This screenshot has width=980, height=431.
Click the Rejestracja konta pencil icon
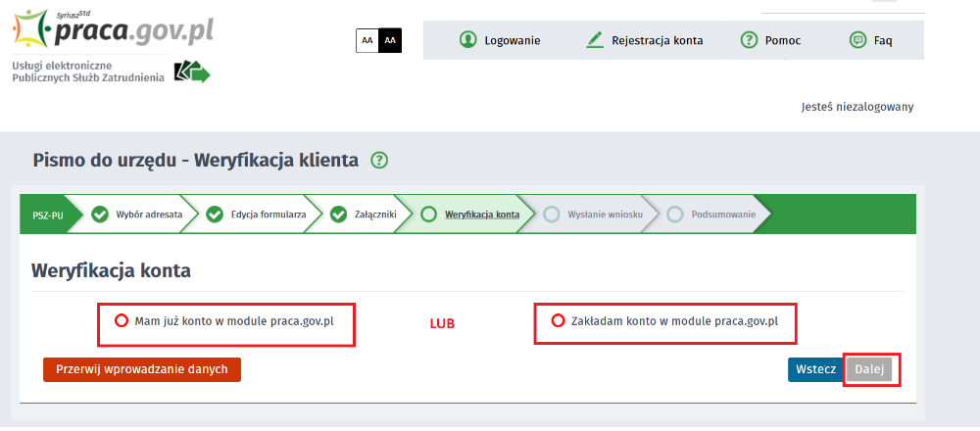pos(595,40)
